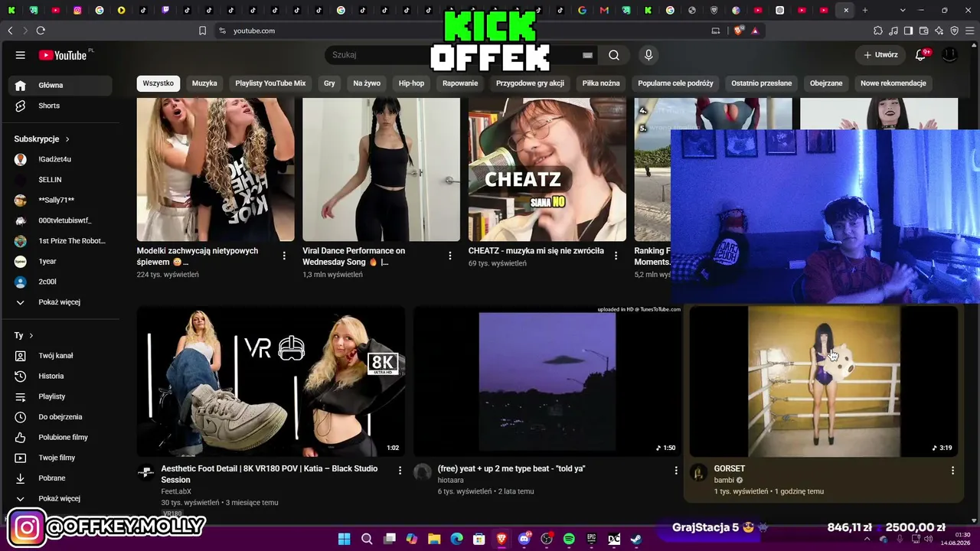Viewport: 980px width, 551px height.
Task: Switch to the Gmail browser tab
Action: 604,10
